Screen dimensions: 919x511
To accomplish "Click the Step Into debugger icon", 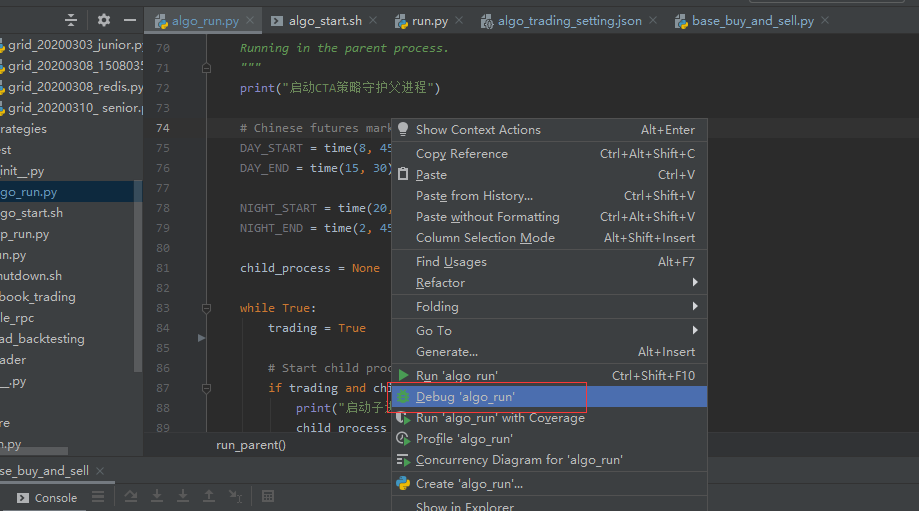I will [157, 496].
